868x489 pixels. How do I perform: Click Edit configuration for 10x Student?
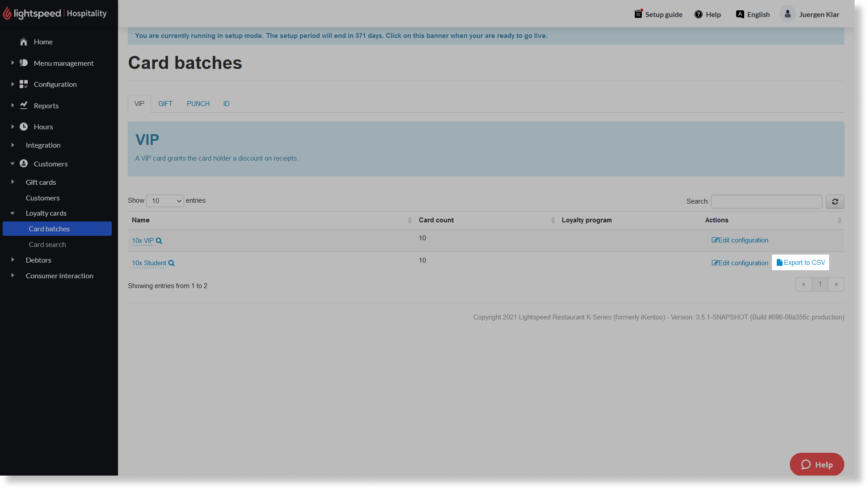click(740, 263)
